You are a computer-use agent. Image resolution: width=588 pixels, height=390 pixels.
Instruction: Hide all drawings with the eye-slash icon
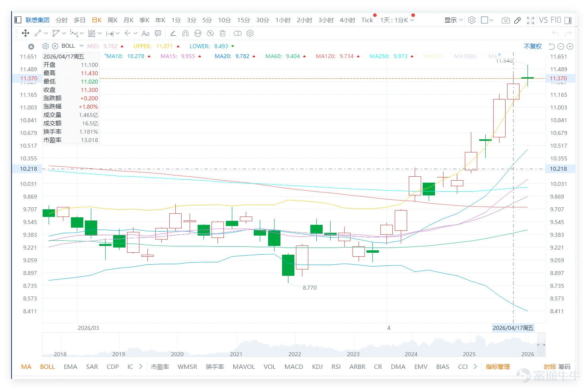pyautogui.click(x=210, y=33)
